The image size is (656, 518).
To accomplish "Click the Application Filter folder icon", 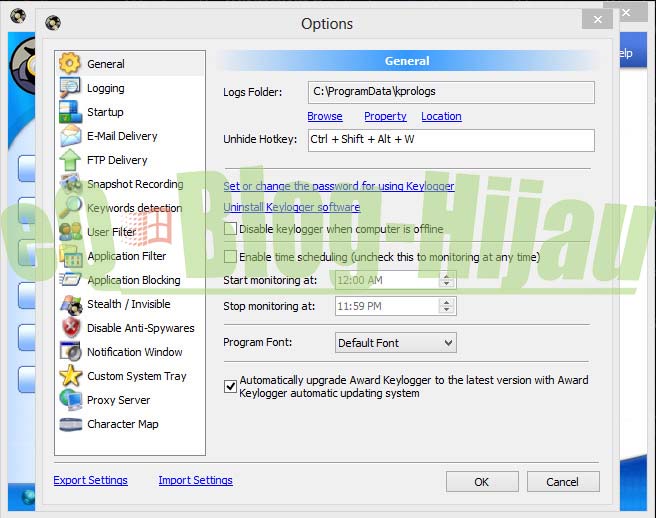I will tap(70, 256).
